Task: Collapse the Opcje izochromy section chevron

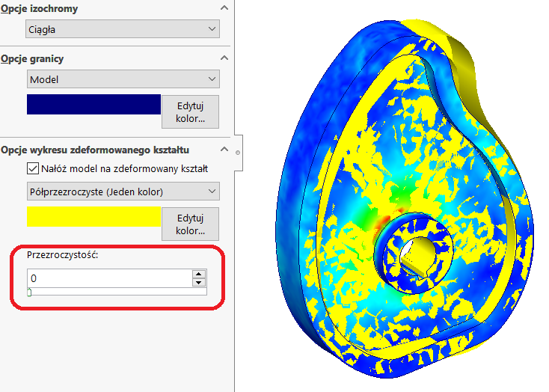Action: tap(224, 9)
